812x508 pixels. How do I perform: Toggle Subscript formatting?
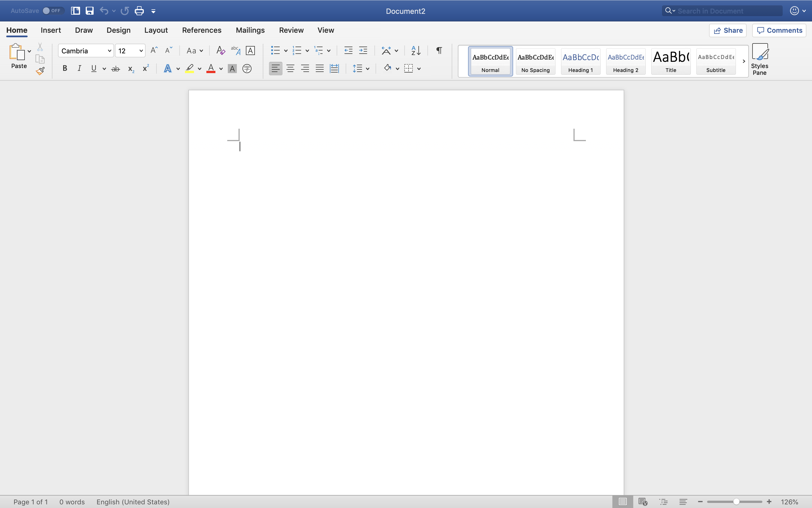coord(131,69)
